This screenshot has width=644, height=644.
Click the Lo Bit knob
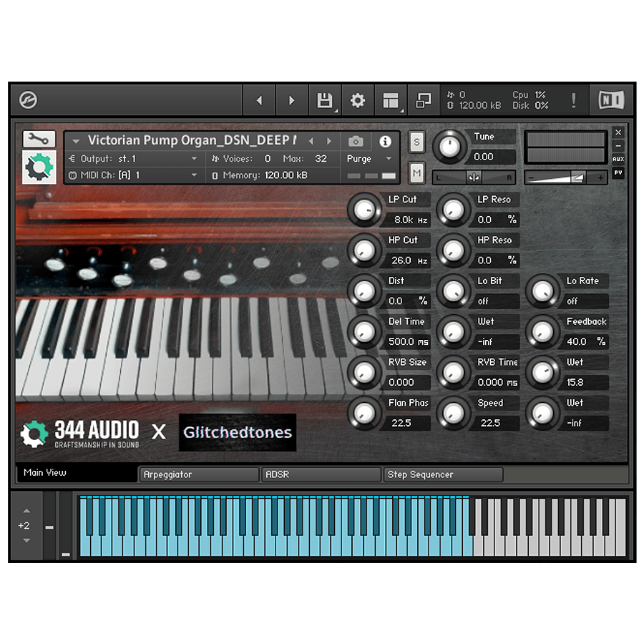click(x=454, y=291)
